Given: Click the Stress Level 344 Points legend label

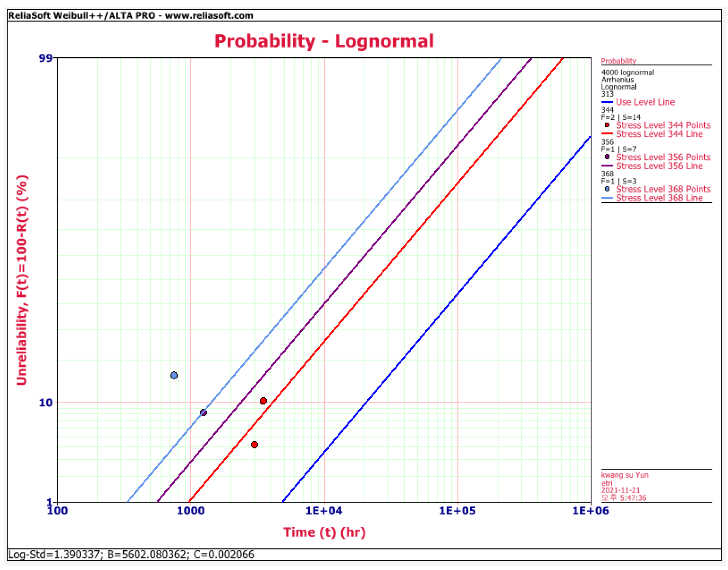Looking at the screenshot, I should [663, 125].
